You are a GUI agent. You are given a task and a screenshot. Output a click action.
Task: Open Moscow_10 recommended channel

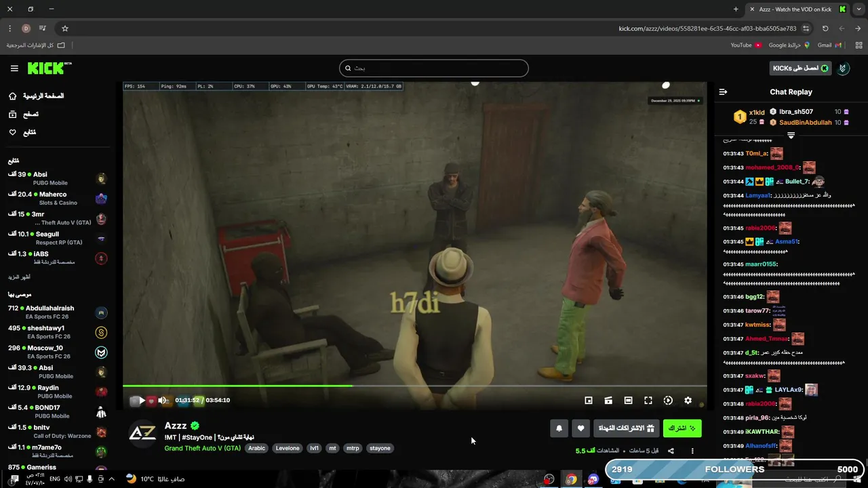[x=58, y=352]
